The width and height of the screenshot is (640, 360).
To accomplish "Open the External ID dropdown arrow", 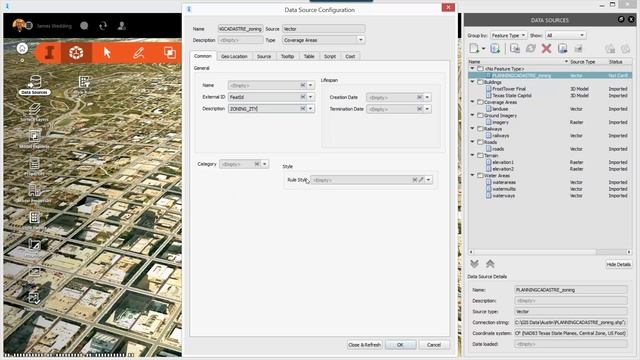I will [311, 97].
